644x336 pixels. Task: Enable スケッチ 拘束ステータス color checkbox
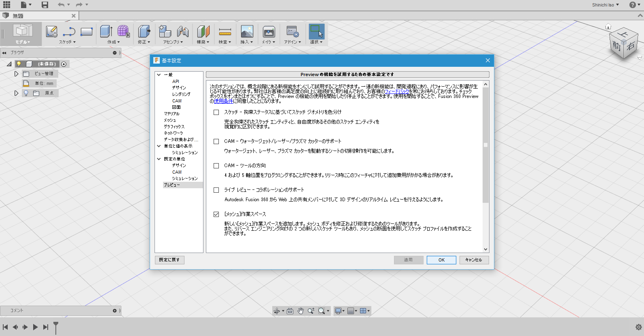[216, 112]
